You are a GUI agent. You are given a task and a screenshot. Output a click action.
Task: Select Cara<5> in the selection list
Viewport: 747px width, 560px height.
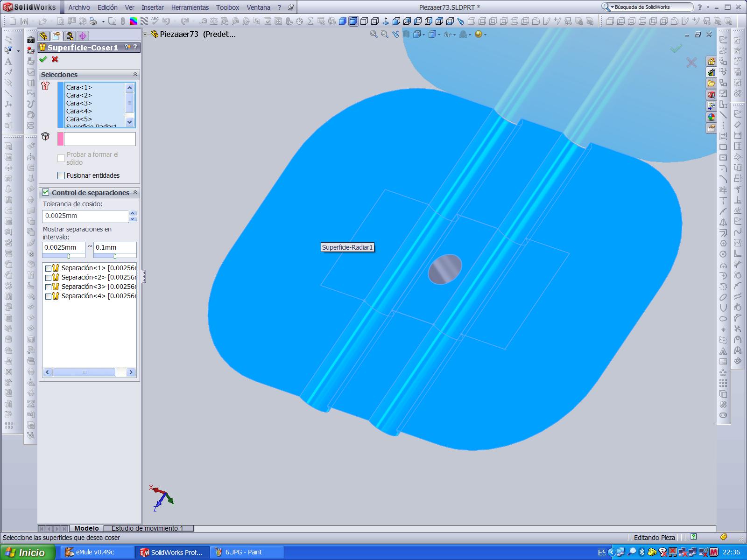coord(79,119)
